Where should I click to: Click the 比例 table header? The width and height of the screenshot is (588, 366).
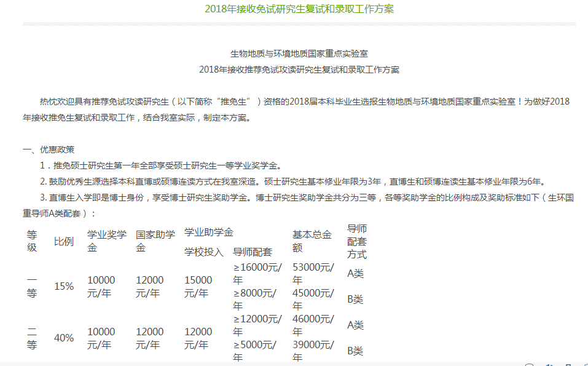pyautogui.click(x=64, y=241)
